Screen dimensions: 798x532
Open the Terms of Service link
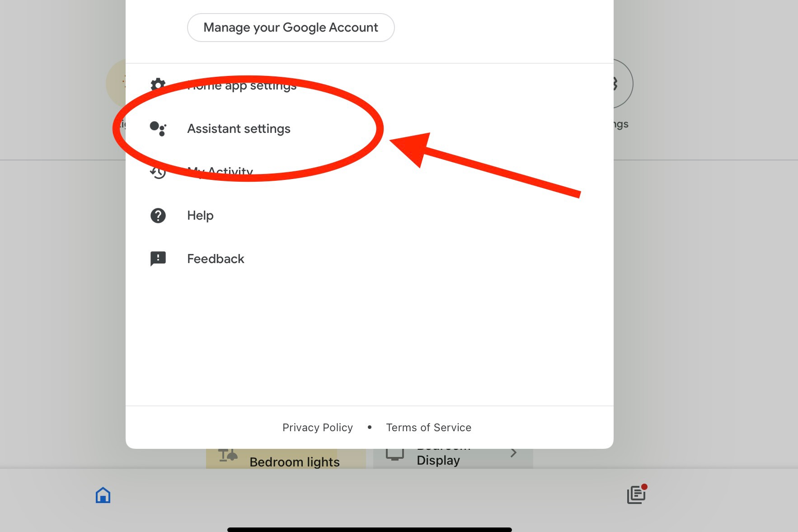[428, 428]
